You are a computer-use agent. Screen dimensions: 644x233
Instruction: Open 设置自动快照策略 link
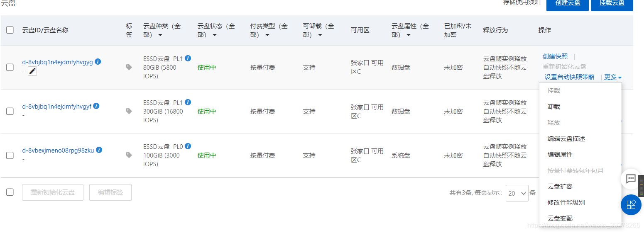point(570,77)
